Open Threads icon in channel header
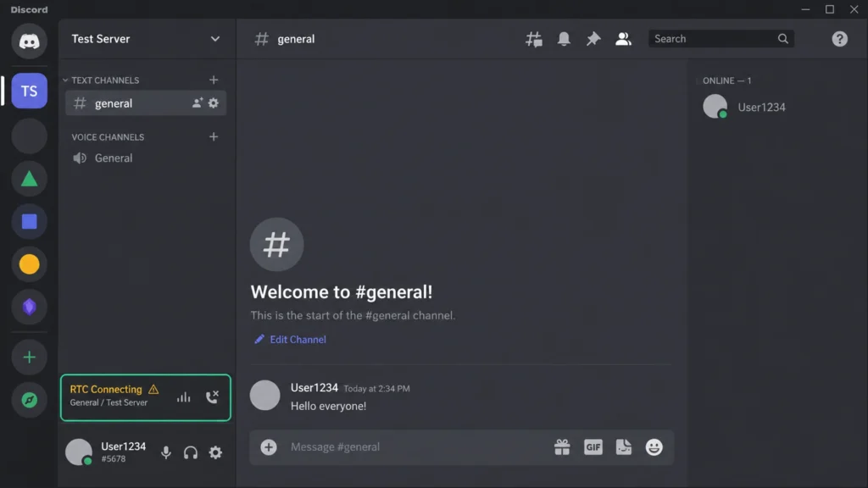This screenshot has height=488, width=868. pos(534,39)
